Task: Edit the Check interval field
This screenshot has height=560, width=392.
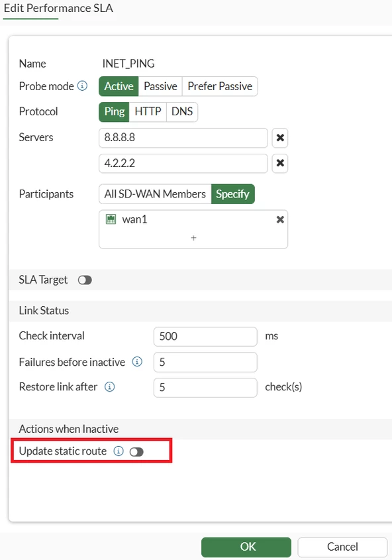Action: 205,337
